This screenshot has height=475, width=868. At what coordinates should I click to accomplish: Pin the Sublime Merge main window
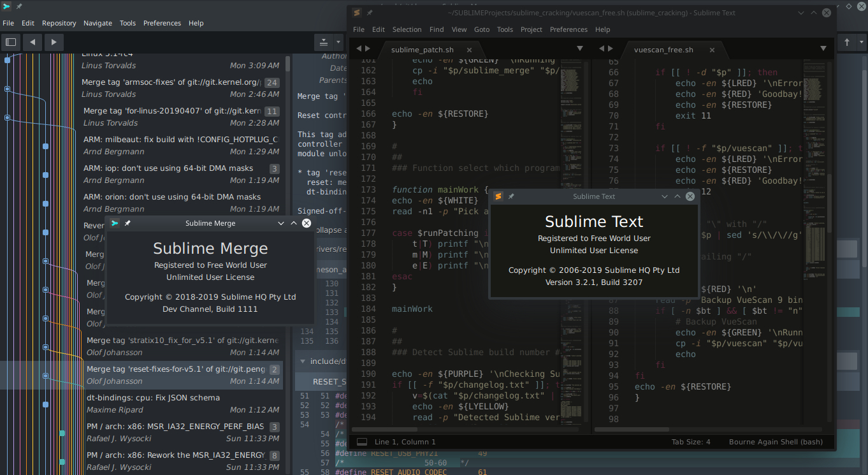[x=19, y=6]
